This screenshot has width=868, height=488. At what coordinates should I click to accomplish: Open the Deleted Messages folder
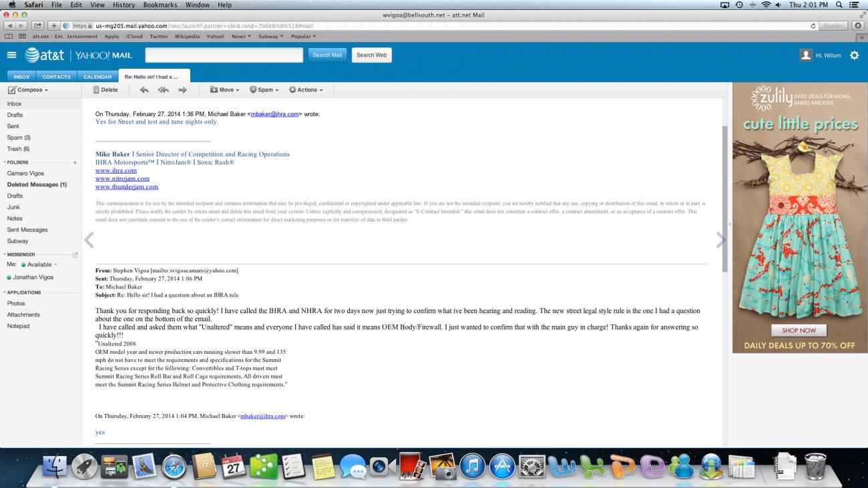click(x=37, y=184)
